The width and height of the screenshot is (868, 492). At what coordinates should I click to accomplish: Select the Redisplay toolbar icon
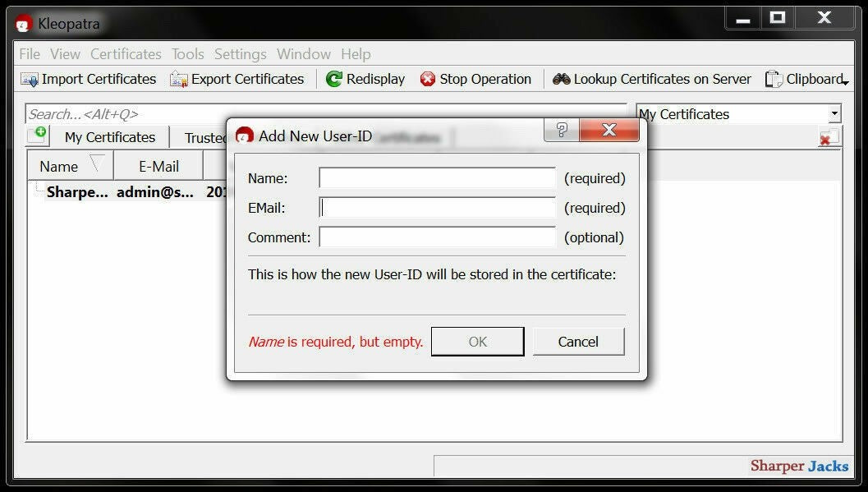coord(334,79)
